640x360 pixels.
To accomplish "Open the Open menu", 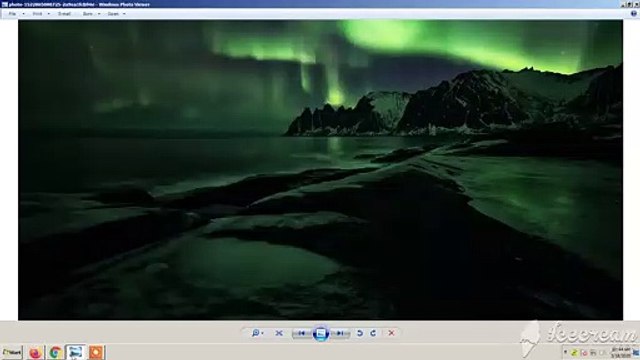I will (113, 14).
